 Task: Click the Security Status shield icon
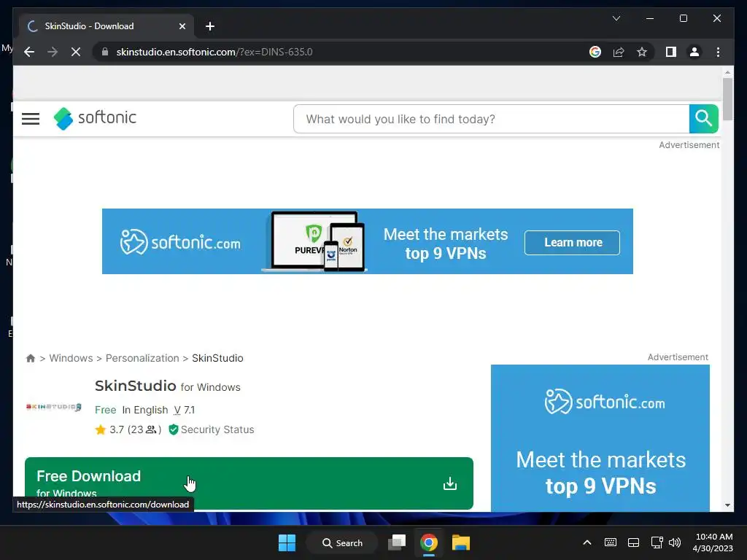(x=174, y=429)
